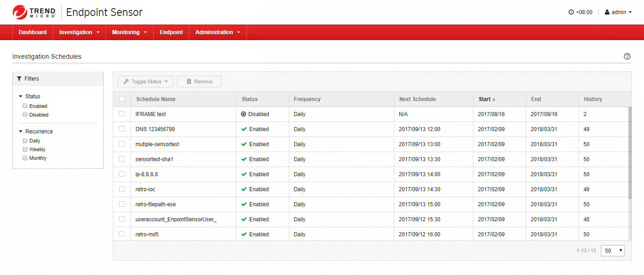Open the Investigation menu
Screen dimensions: 644x275
coord(79,32)
